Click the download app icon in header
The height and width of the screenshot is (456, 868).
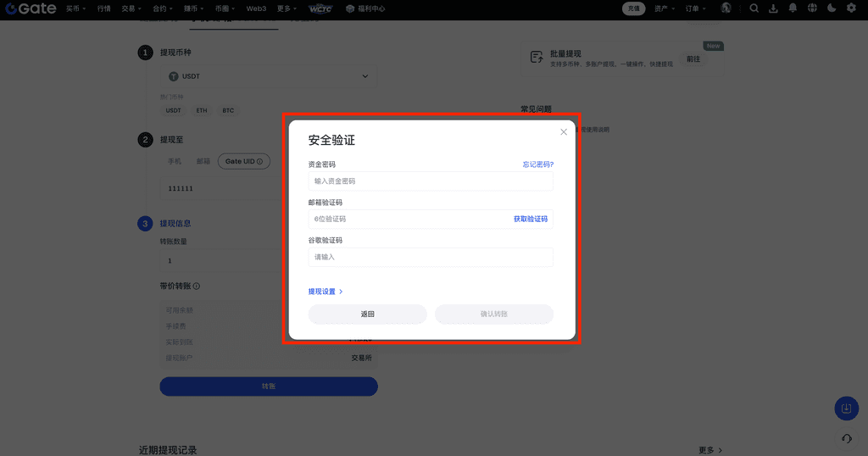click(x=773, y=8)
